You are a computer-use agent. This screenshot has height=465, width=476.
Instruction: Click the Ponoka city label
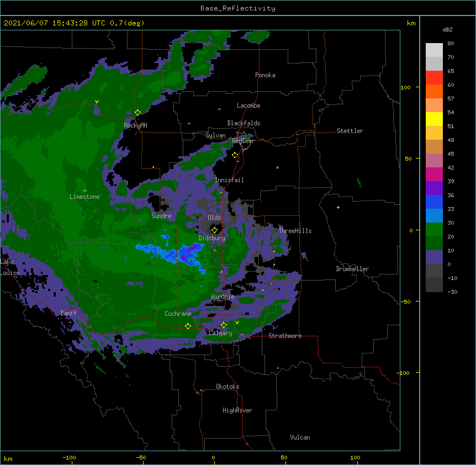[x=265, y=75]
